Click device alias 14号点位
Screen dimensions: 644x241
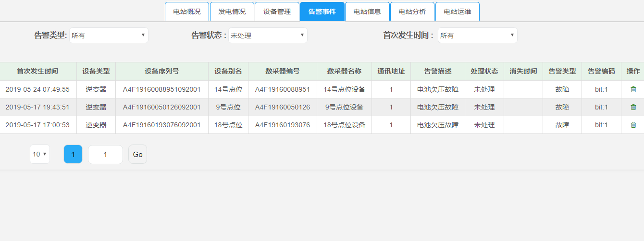click(228, 89)
